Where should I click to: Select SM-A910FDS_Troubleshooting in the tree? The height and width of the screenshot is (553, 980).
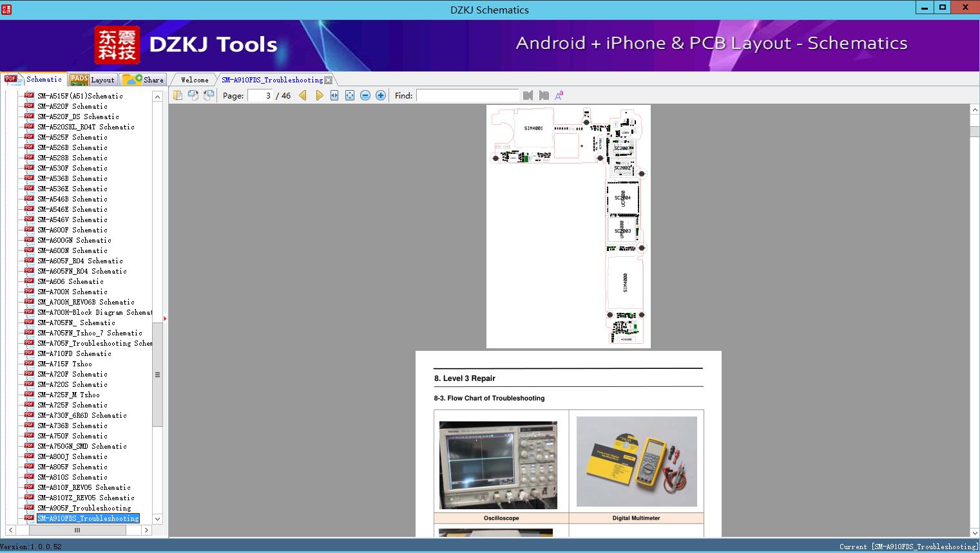pyautogui.click(x=88, y=518)
